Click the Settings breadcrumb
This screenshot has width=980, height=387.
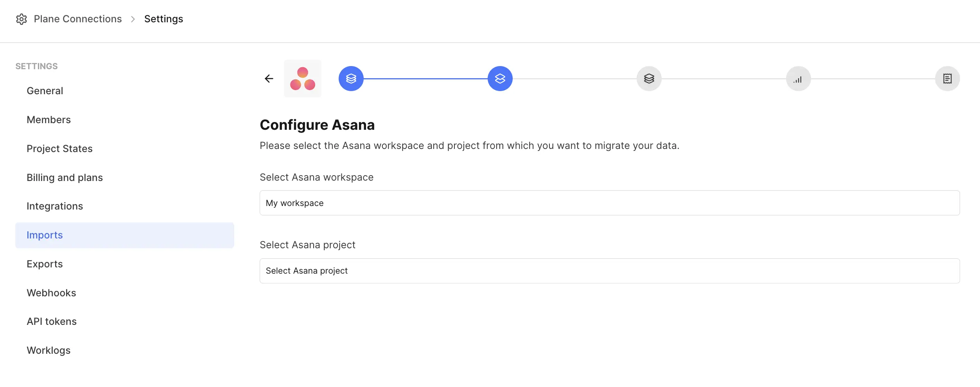pos(163,19)
